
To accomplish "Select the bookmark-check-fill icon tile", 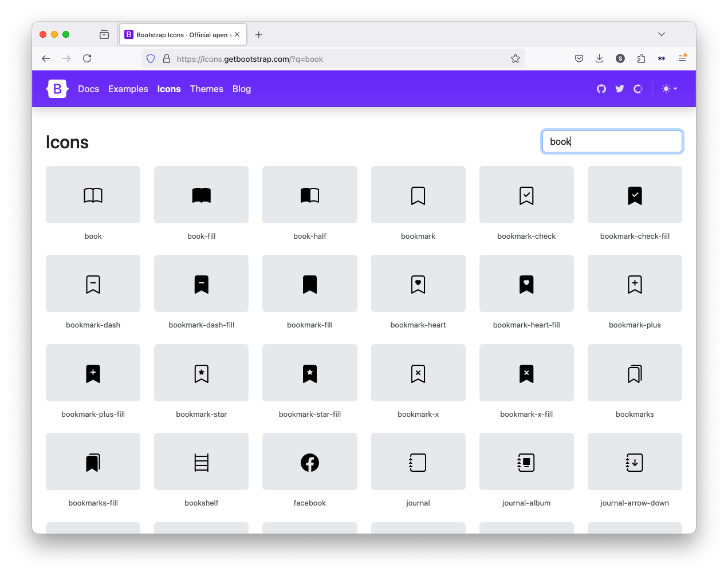I will (x=634, y=195).
